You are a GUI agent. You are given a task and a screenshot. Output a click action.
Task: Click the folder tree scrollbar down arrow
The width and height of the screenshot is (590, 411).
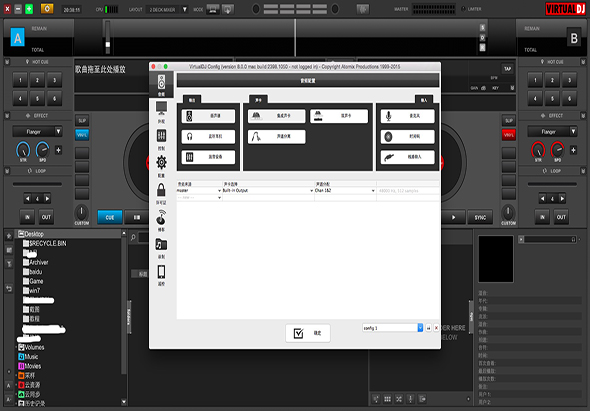(x=124, y=402)
